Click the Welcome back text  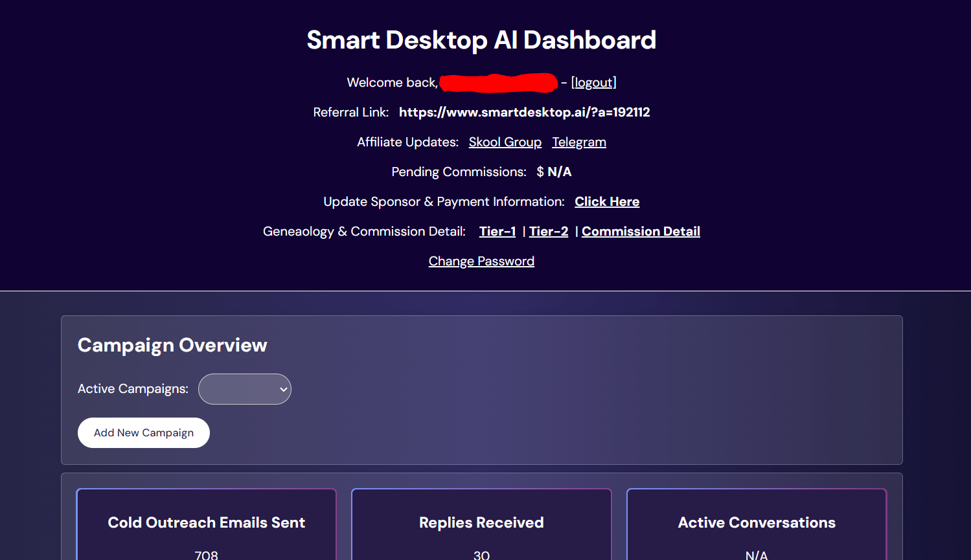[392, 82]
